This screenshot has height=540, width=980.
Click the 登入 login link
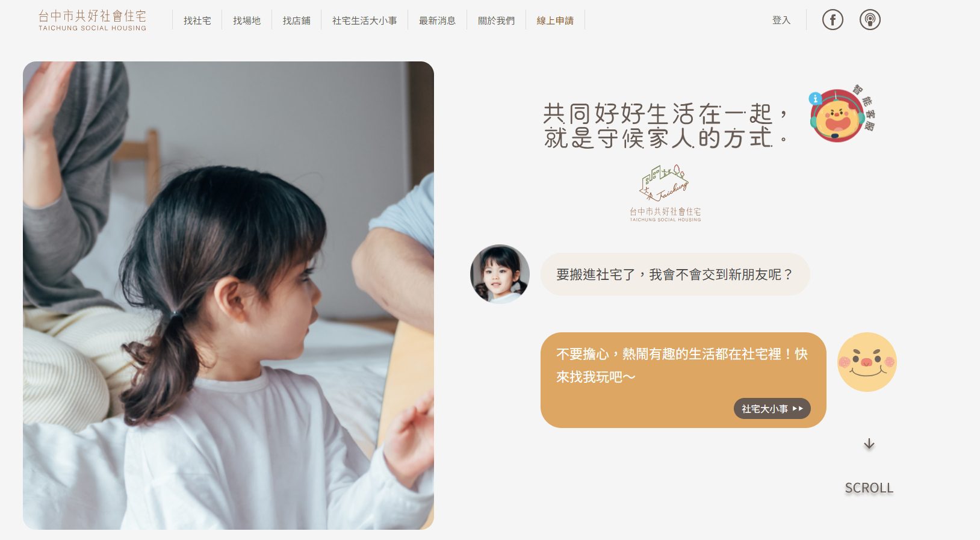pyautogui.click(x=781, y=20)
